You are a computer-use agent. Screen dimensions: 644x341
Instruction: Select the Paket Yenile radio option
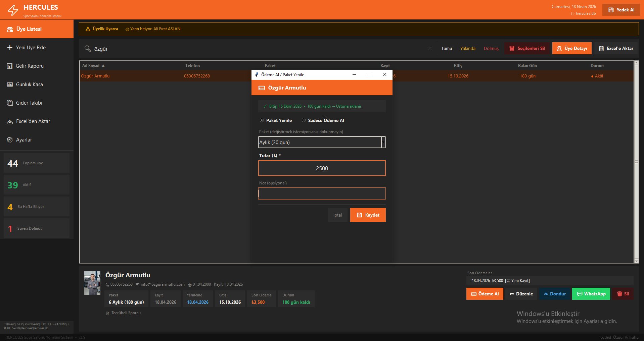(262, 120)
